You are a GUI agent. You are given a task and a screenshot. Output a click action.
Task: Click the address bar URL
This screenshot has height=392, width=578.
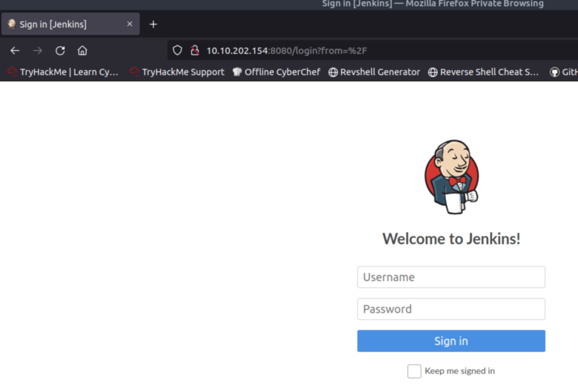(x=286, y=50)
